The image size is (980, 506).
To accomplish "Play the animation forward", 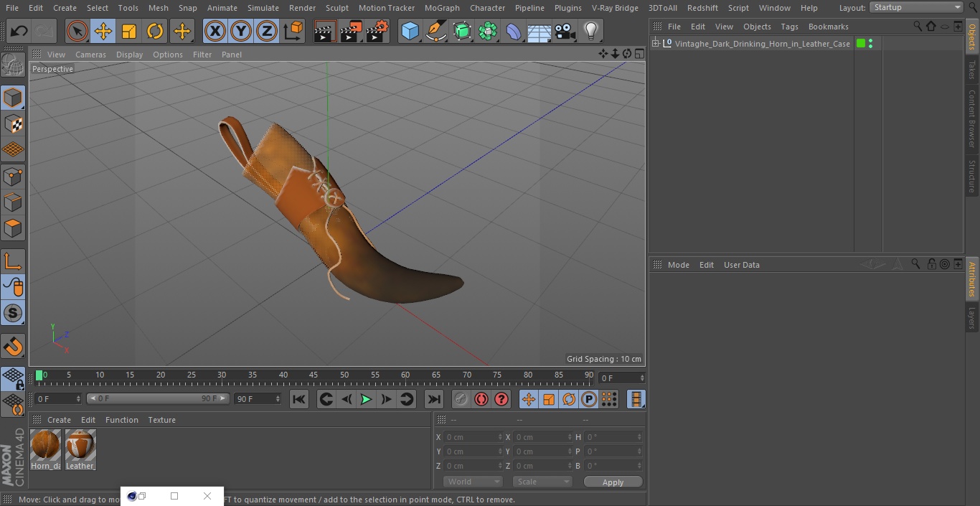I will [x=366, y=399].
